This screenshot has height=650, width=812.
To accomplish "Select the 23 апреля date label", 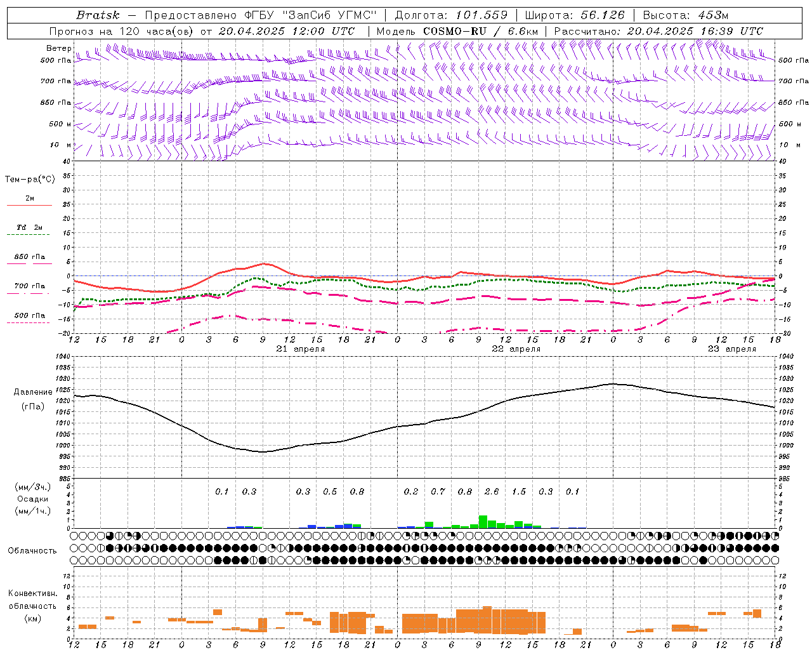I will 732,349.
